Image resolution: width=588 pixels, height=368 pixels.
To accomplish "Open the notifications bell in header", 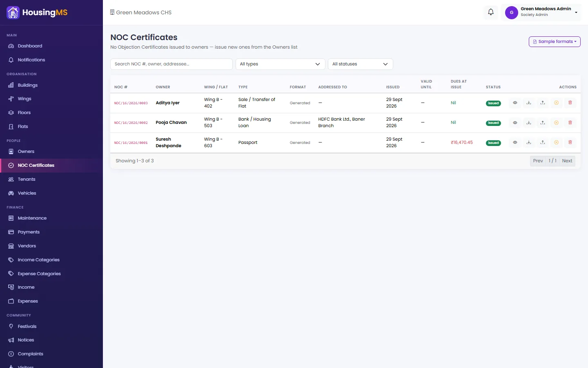I will (491, 12).
